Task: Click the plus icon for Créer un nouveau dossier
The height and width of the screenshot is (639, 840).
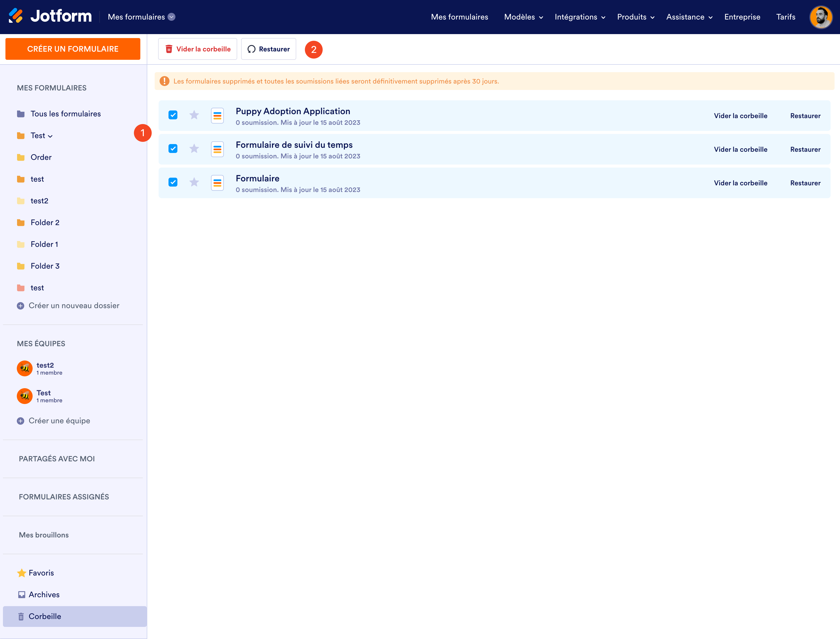Action: [21, 306]
